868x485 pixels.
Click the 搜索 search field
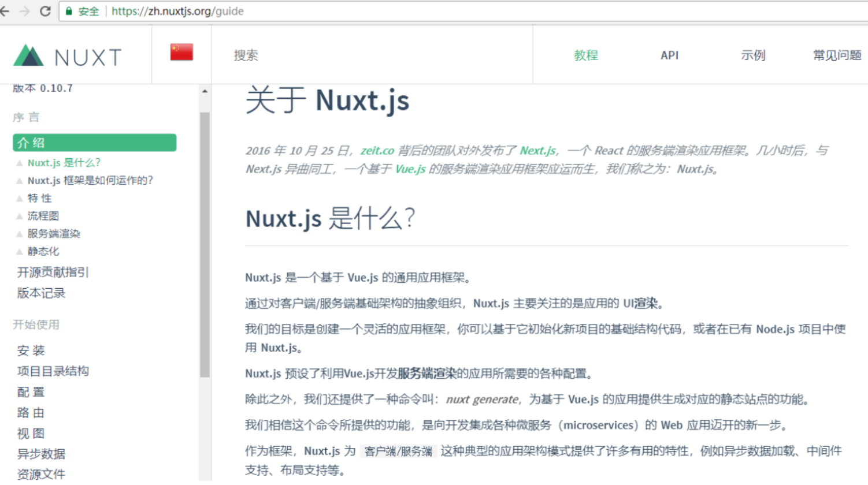click(372, 55)
